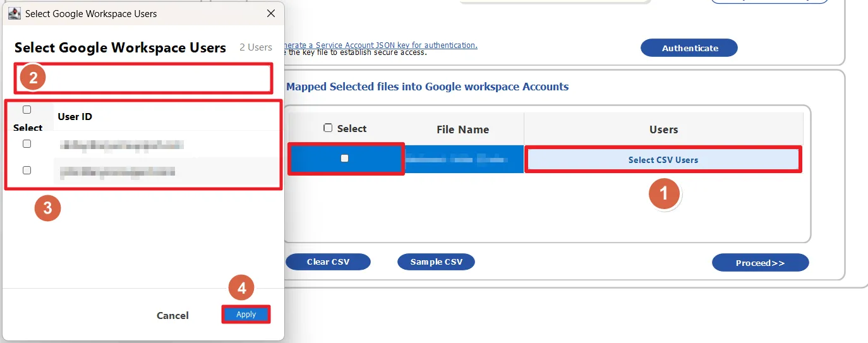Click the Authenticate button
The image size is (868, 343).
[689, 48]
